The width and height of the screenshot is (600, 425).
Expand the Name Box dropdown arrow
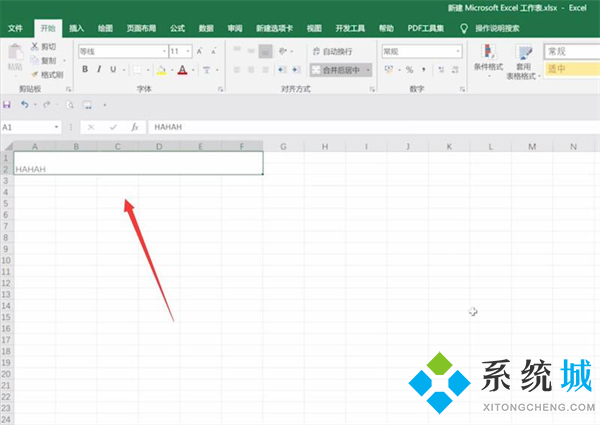(x=56, y=127)
